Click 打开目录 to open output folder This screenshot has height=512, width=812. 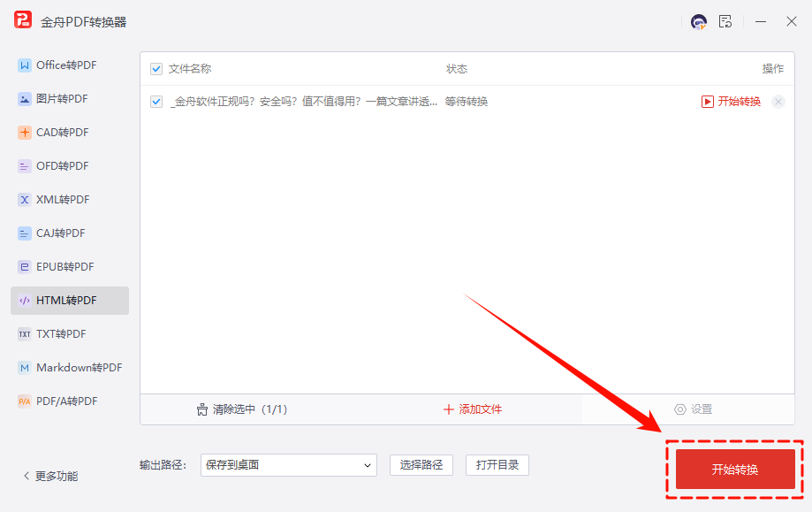tap(497, 465)
